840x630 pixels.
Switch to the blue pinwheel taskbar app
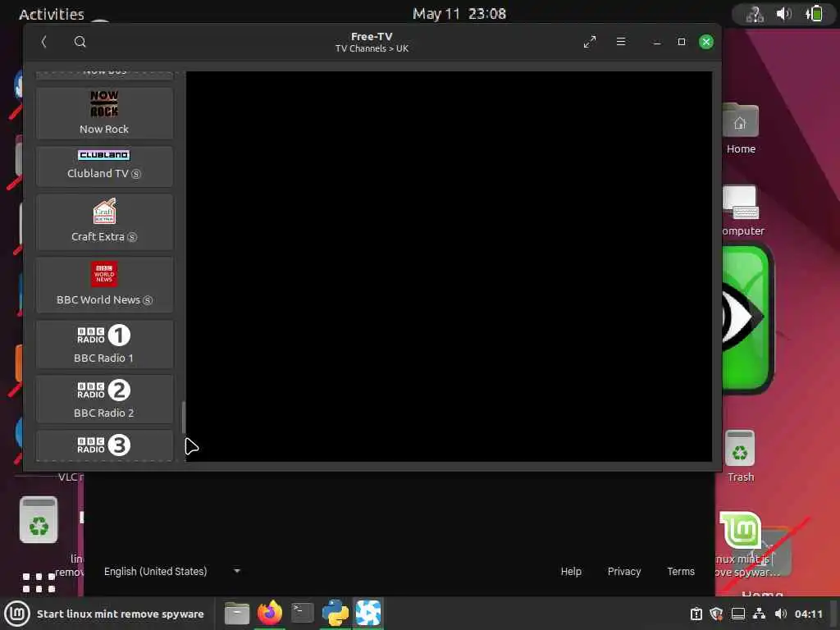tap(368, 613)
